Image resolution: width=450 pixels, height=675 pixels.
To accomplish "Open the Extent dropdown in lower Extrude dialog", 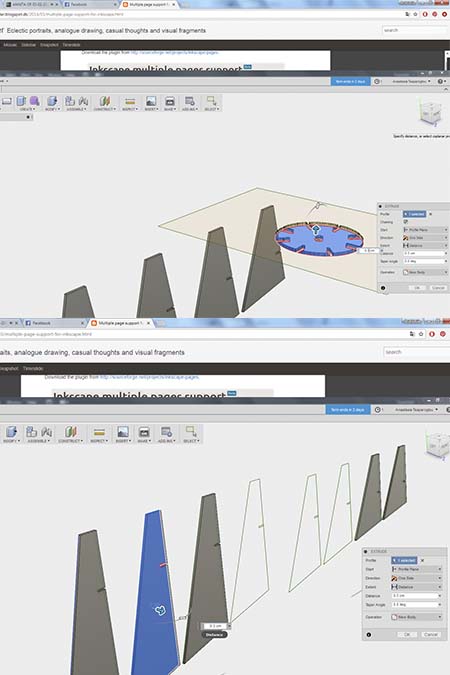I will click(416, 587).
